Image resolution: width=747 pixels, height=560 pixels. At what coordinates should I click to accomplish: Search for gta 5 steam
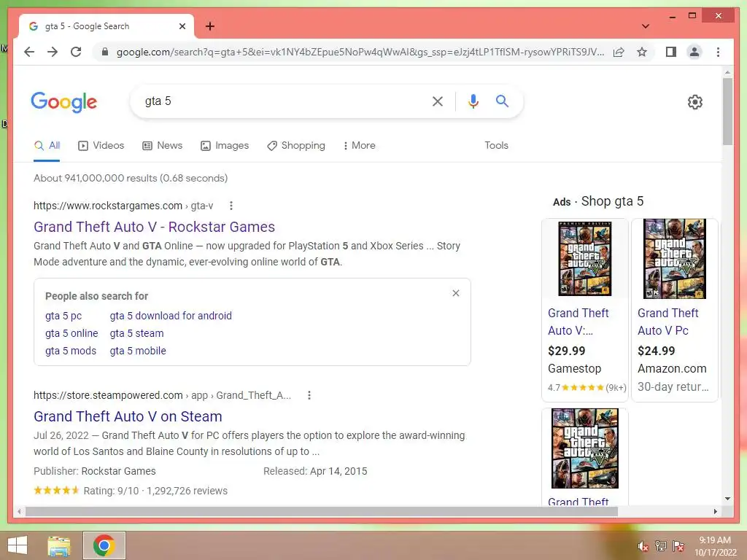[x=136, y=333]
